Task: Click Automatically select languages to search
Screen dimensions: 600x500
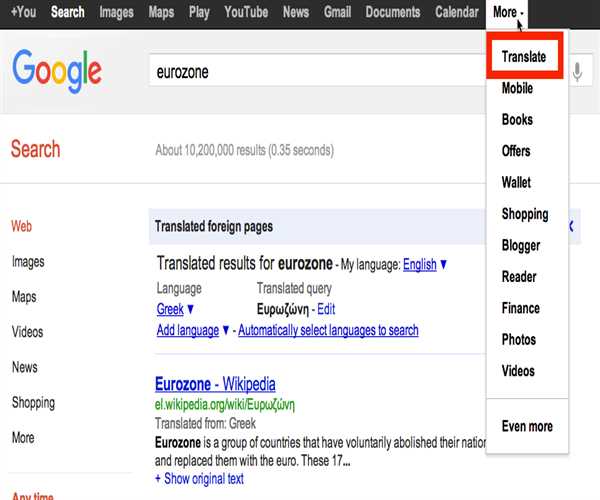Action: 328,330
